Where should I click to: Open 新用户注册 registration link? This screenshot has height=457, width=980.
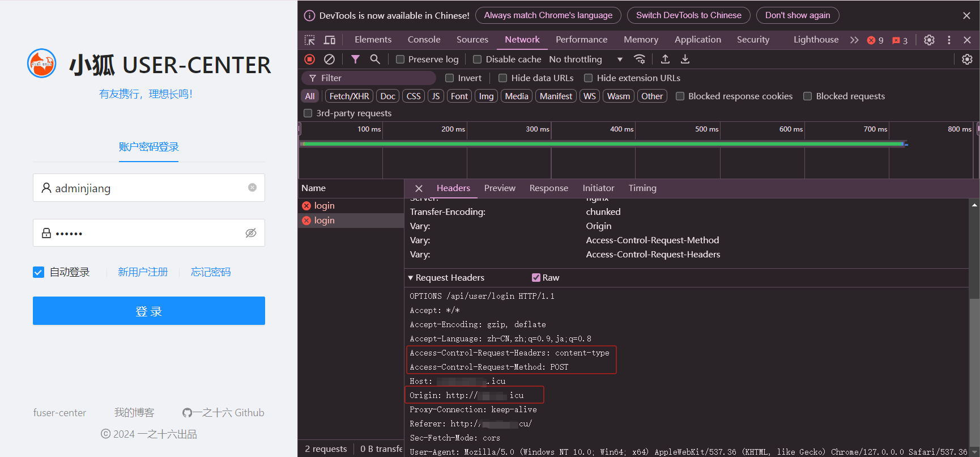pyautogui.click(x=143, y=272)
